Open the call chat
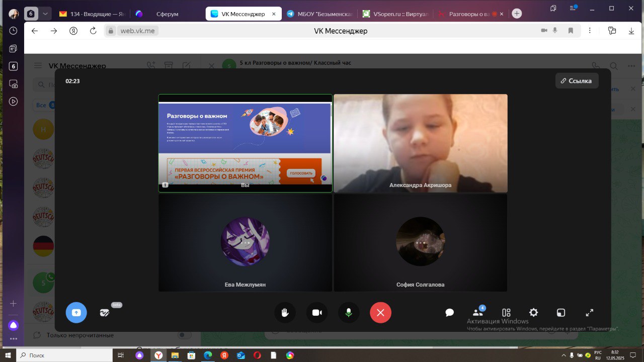 pos(450,313)
